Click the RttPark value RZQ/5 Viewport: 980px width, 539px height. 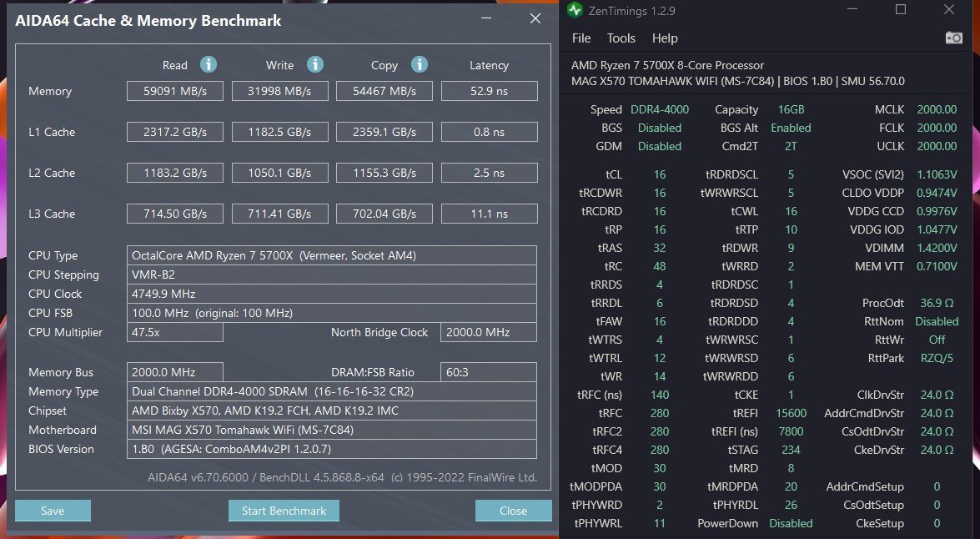937,358
